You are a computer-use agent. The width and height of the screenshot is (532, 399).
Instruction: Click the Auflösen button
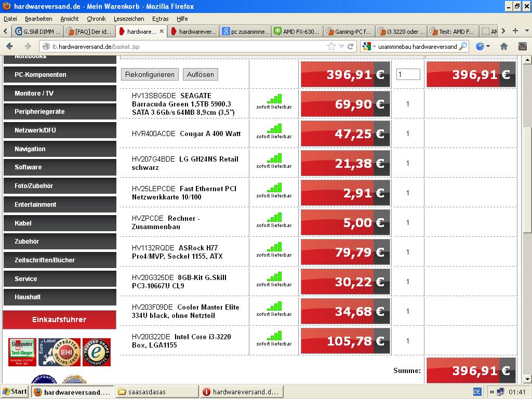coord(201,74)
